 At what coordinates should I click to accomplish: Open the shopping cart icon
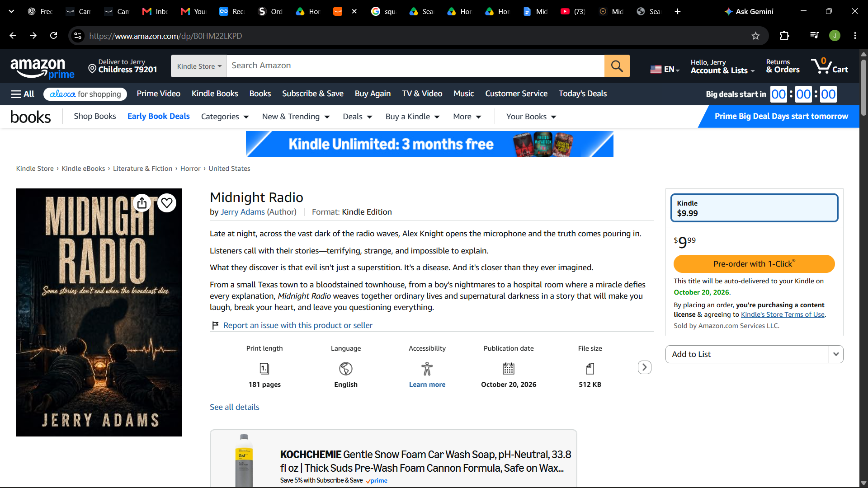point(830,66)
